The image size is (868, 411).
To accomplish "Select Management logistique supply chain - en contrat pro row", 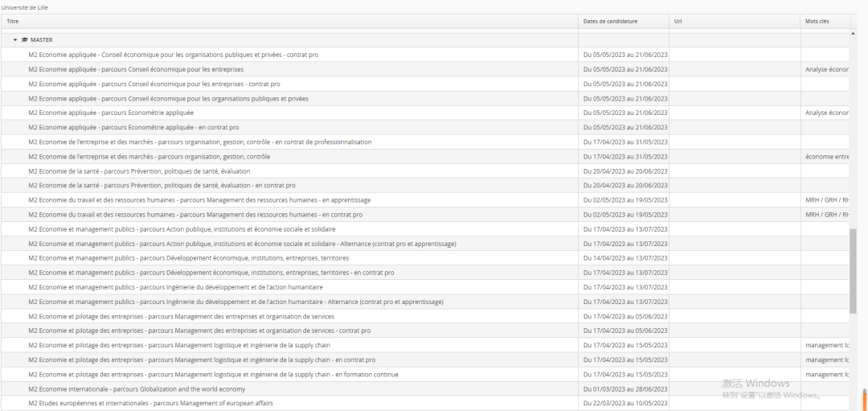I will tap(202, 360).
